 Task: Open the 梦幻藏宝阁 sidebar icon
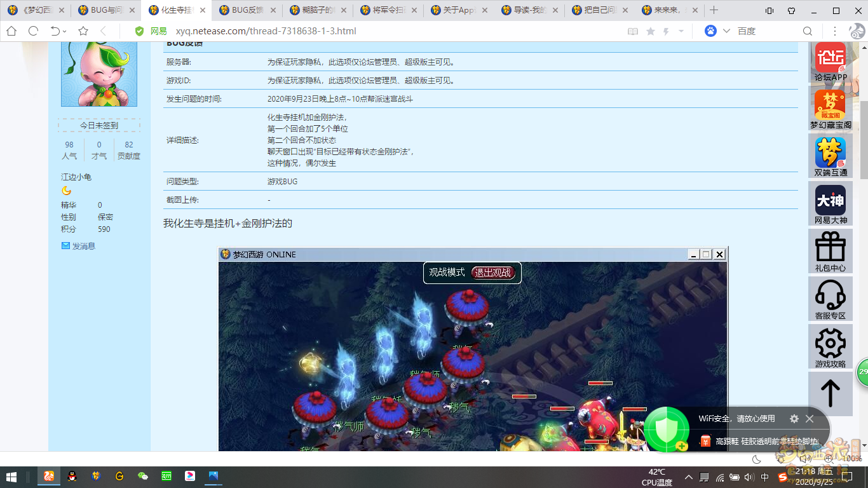[x=830, y=109]
